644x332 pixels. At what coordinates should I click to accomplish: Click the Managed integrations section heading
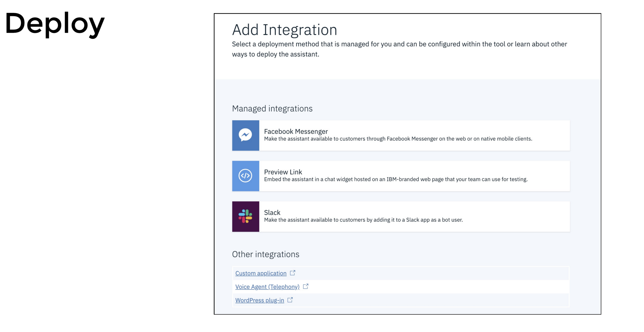(x=272, y=109)
